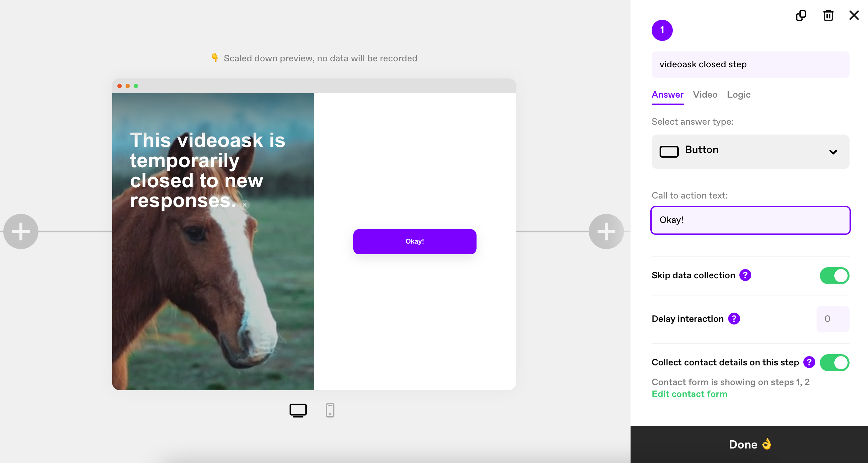
Task: Click the Delay interaction value field
Action: tap(832, 319)
